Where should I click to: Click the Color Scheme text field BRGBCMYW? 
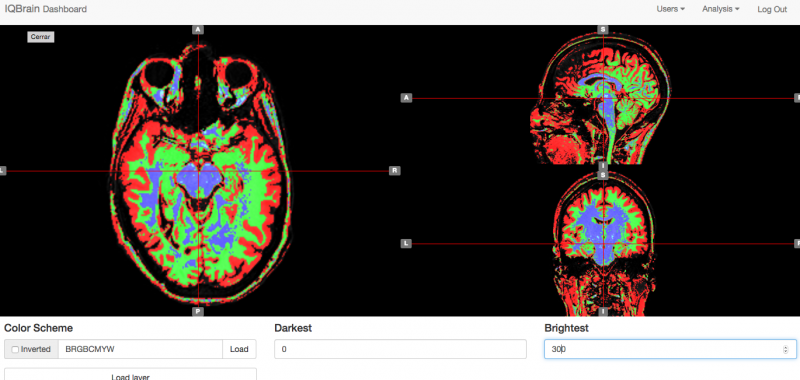pos(140,349)
